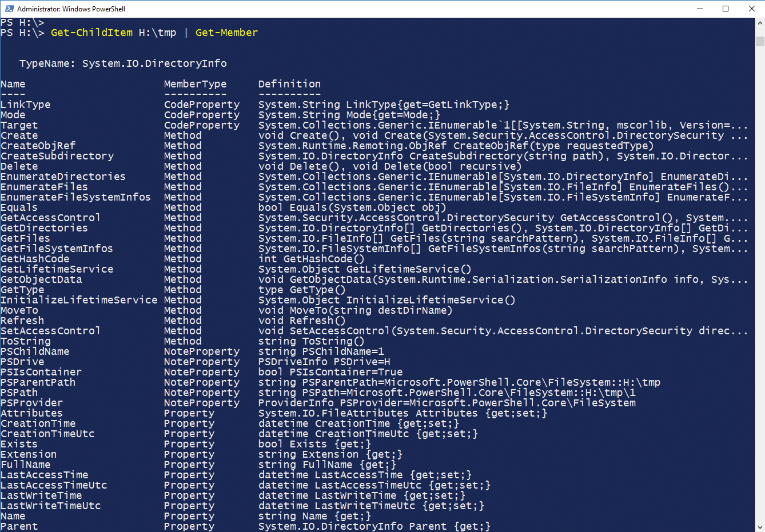Click the scrollbar up arrow

pyautogui.click(x=760, y=23)
